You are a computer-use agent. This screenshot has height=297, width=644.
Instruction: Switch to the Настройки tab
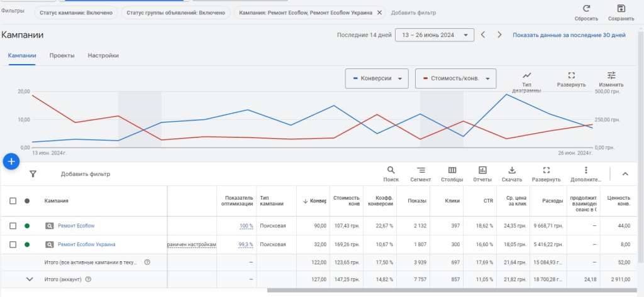[103, 55]
